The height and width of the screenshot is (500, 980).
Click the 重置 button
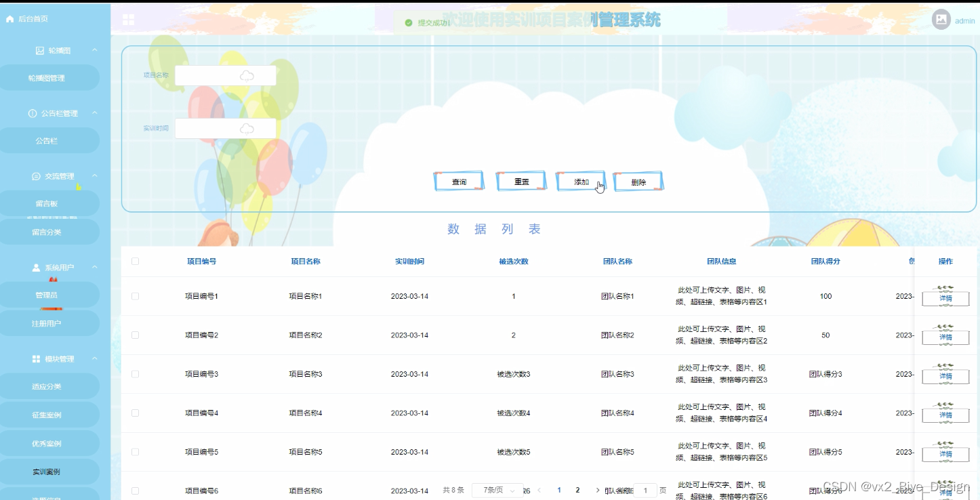point(521,182)
